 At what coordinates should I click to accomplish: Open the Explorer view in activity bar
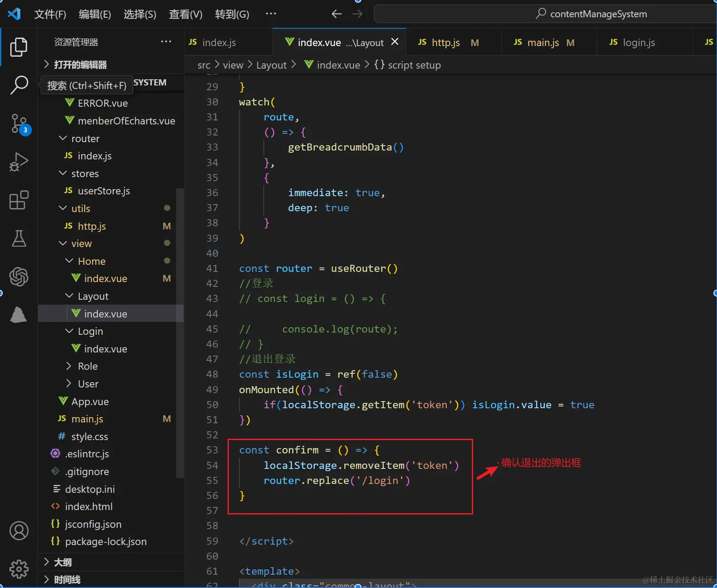pos(19,47)
